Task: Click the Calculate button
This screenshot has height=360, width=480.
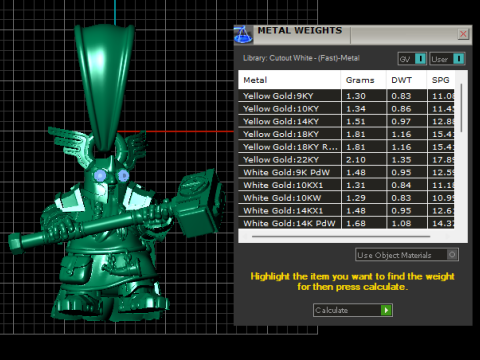Action: click(x=353, y=310)
